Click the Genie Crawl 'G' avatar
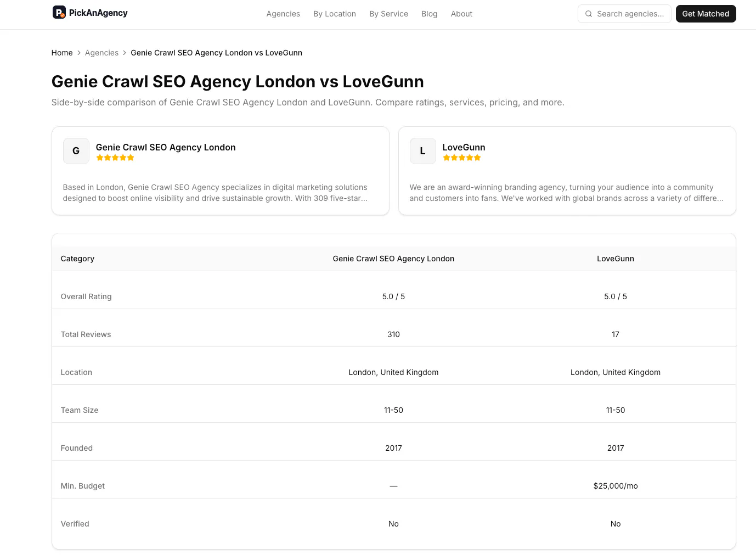The width and height of the screenshot is (756, 560). click(76, 151)
